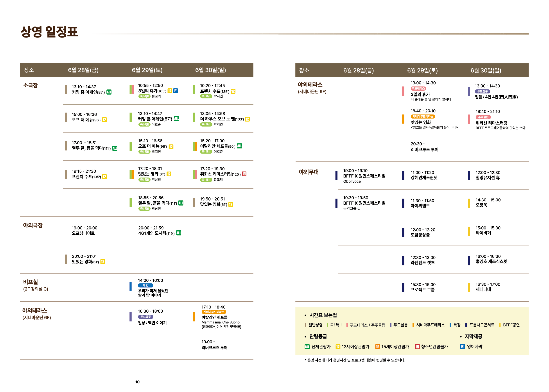549x392 pixels.
Task: Click the orange 15 rating icon in the legend
Action: [x=377, y=347]
